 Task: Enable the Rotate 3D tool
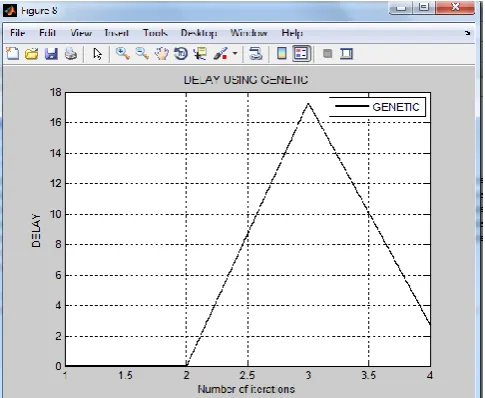tap(181, 54)
